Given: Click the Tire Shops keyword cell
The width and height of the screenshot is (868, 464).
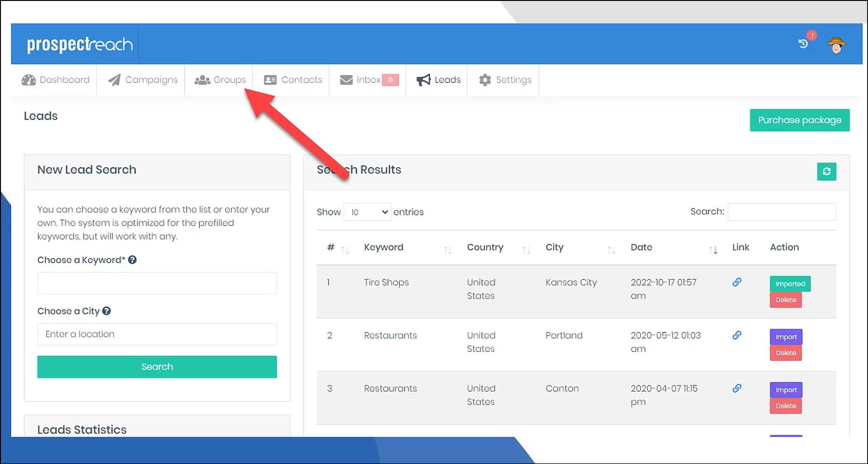Looking at the screenshot, I should coord(387,282).
